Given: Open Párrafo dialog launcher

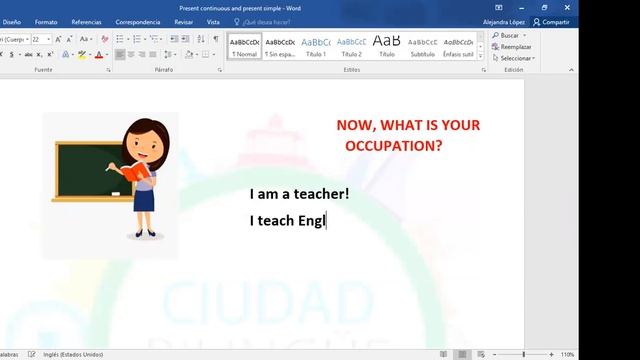Looking at the screenshot, I should click(220, 70).
